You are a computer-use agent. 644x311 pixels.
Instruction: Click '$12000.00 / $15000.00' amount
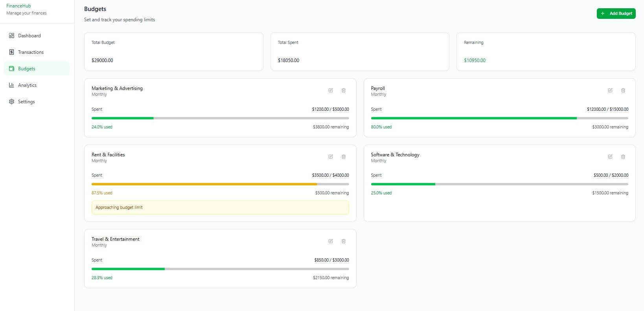[607, 109]
